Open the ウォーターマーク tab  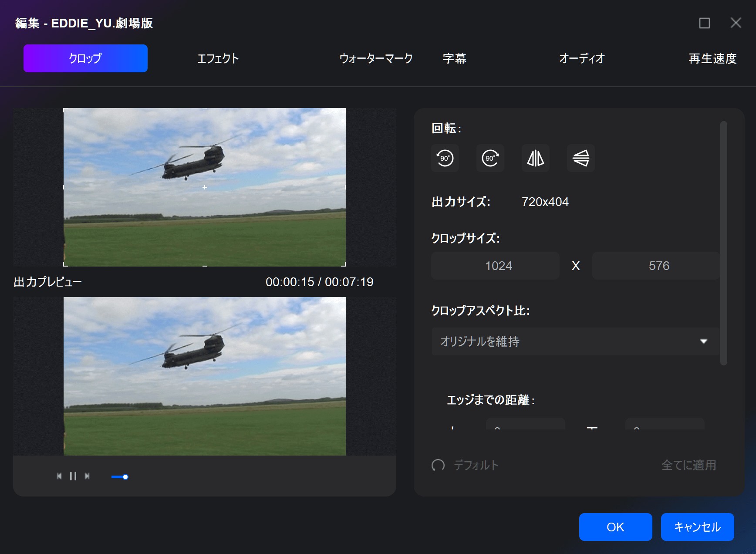(376, 58)
